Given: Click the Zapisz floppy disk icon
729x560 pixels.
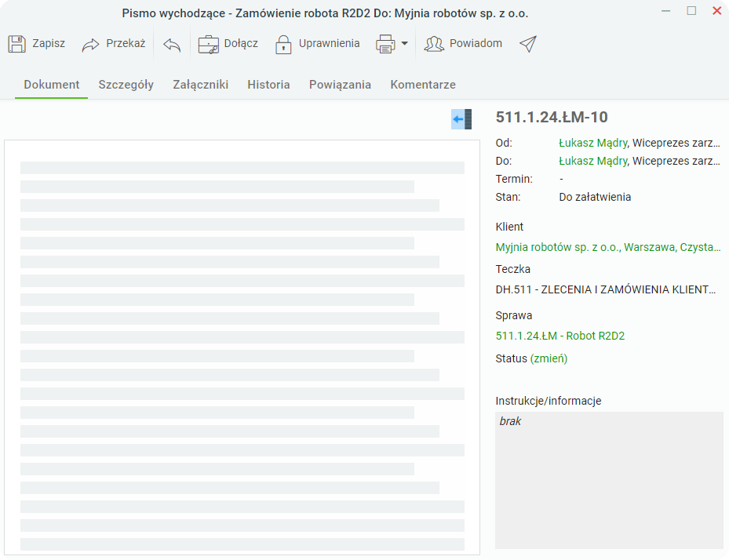Looking at the screenshot, I should pyautogui.click(x=16, y=44).
